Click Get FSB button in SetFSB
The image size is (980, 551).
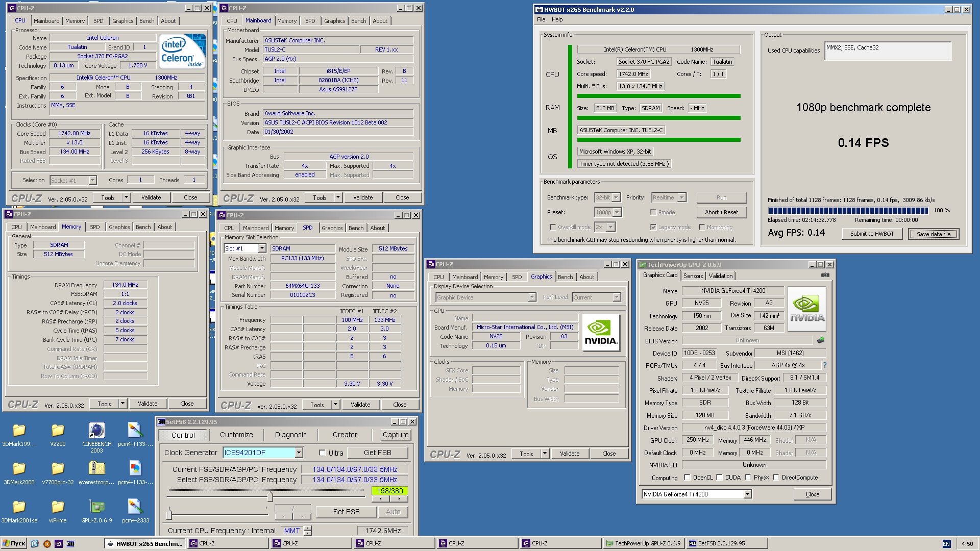pyautogui.click(x=377, y=453)
